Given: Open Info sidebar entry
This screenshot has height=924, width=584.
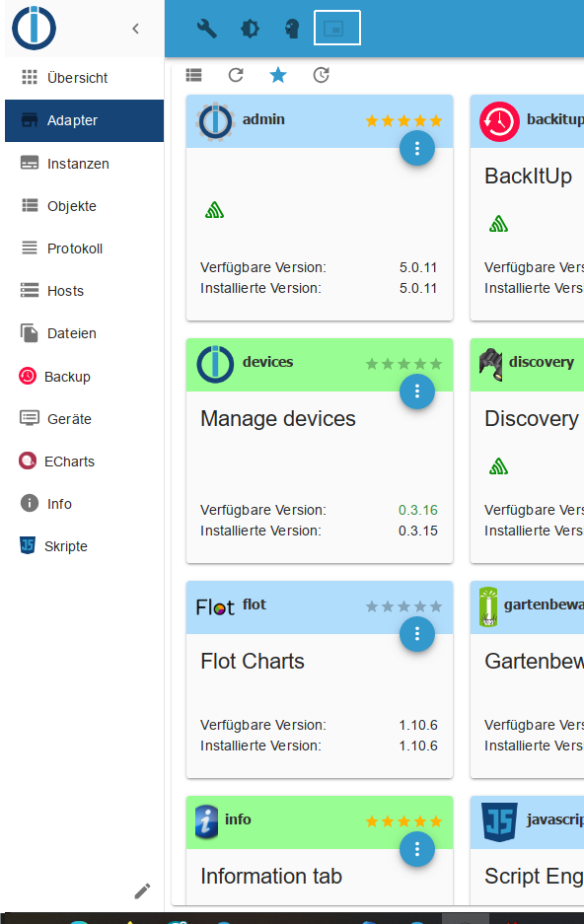Looking at the screenshot, I should (x=84, y=503).
